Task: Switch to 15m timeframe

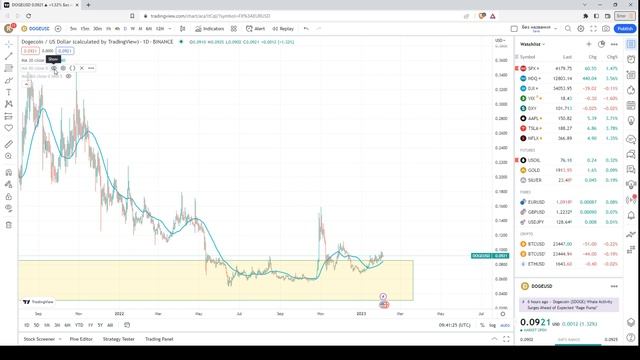Action: tap(84, 29)
